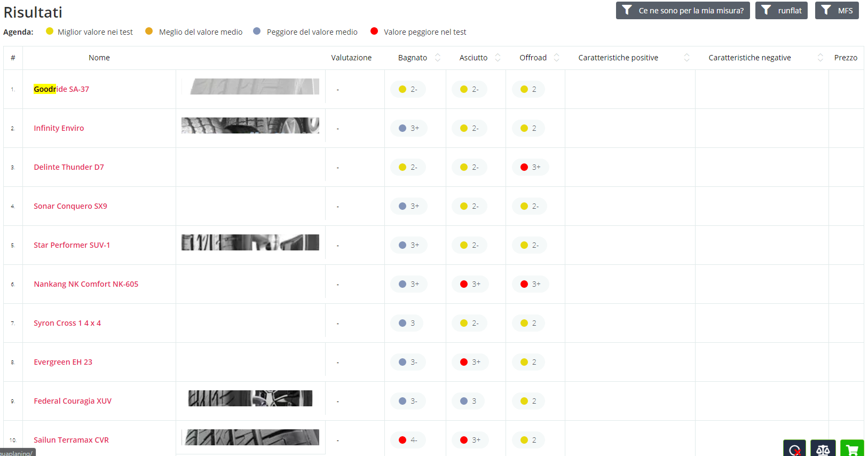The image size is (868, 456).
Task: Click Sailun Terramax CVR Bagnato rating 4-
Action: pyautogui.click(x=408, y=440)
